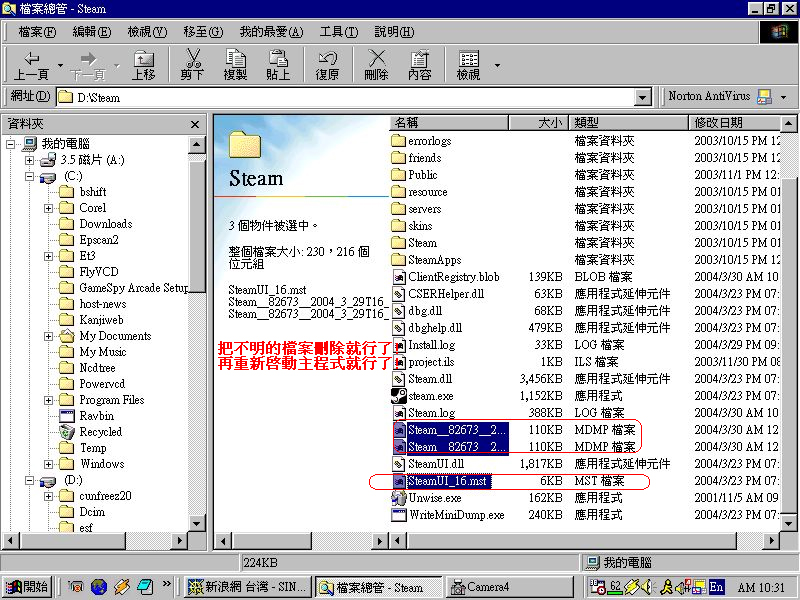
Task: Expand the 3.5 磁片 (A:) drive node
Action: pos(30,160)
